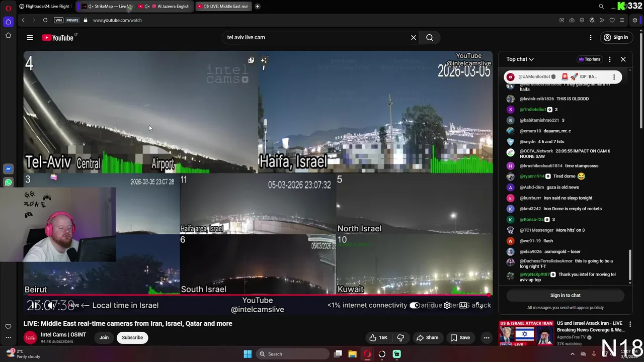The width and height of the screenshot is (644, 362).
Task: Open File Explorer from the taskbar
Action: [352, 354]
